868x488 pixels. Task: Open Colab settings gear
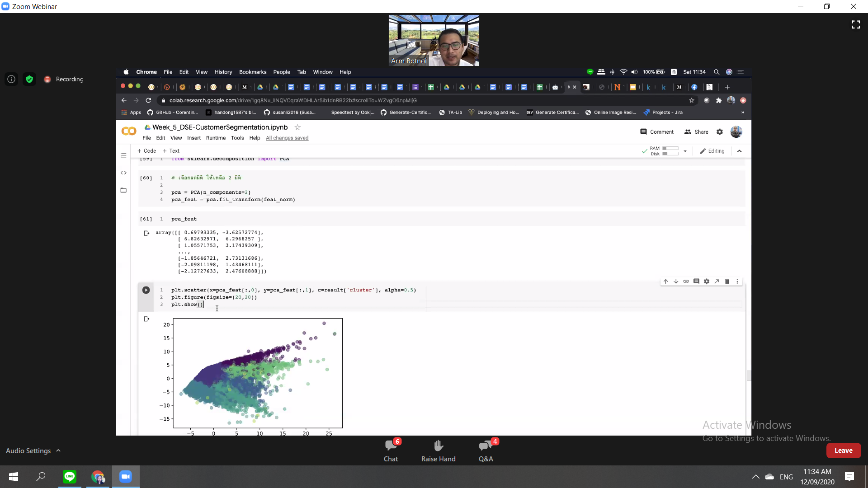pyautogui.click(x=720, y=132)
